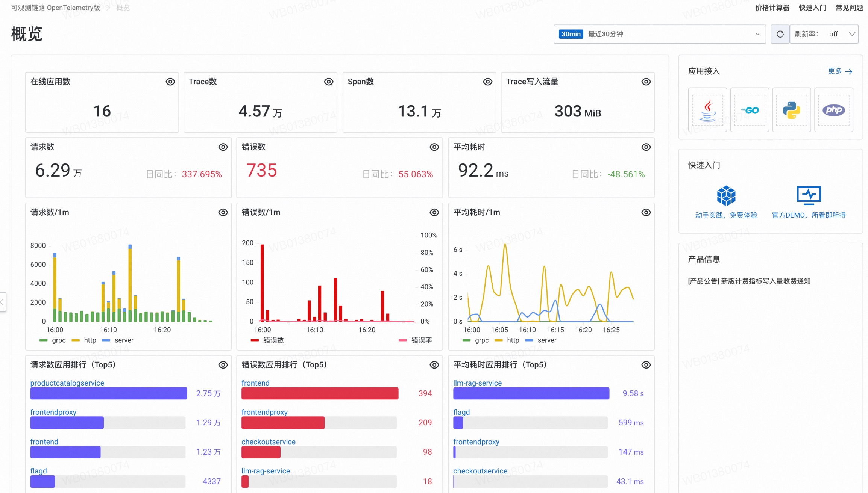Open 常见问题 in top navigation

(x=849, y=8)
